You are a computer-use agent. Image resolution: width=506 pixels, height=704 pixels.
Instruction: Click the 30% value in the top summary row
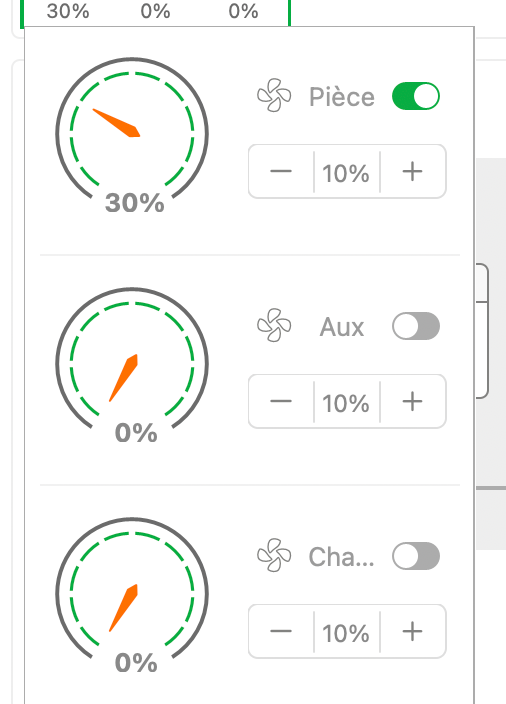(68, 11)
